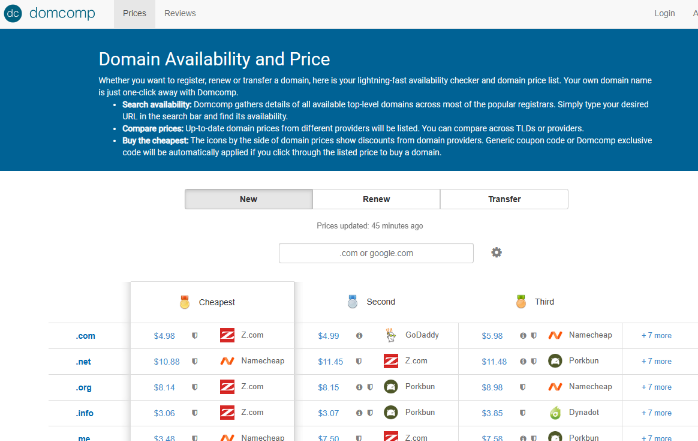Click the shield icon beside the $4.98 price
698x441 pixels.
(195, 336)
